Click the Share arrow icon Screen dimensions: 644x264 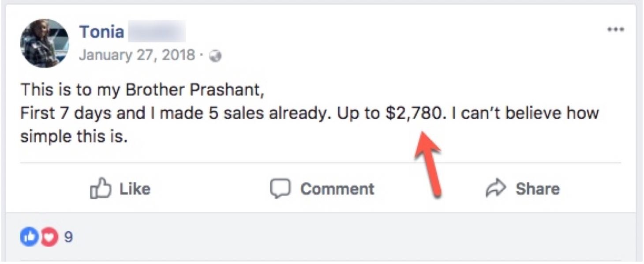point(496,189)
